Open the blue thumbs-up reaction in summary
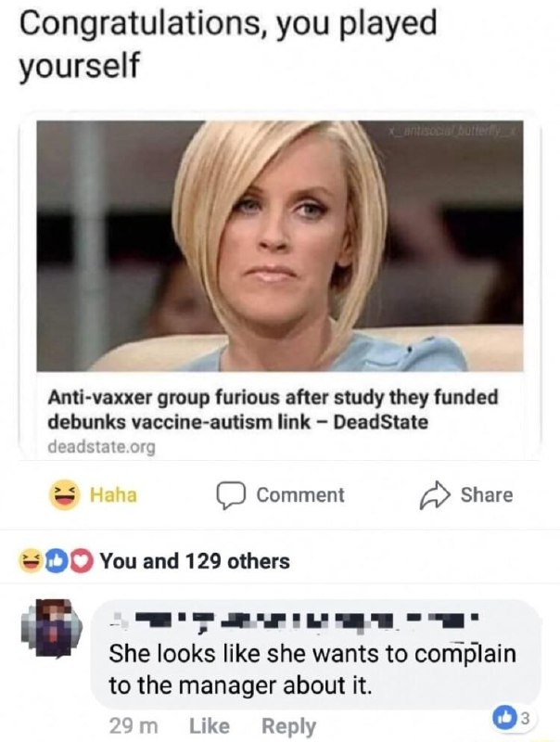This screenshot has height=742, width=560. [56, 561]
